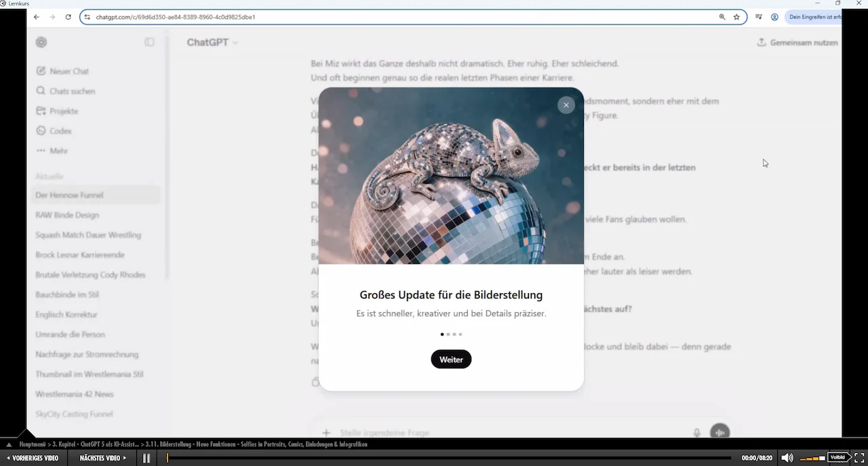Open the Brock Lesnar Karriereende chat
868x466 pixels.
coord(80,255)
